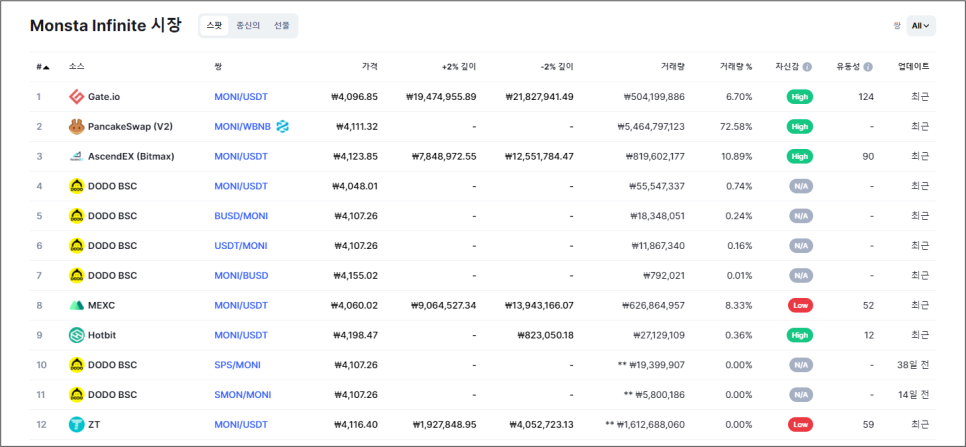The width and height of the screenshot is (966, 447).
Task: Switch to the 선물 tab
Action: coord(281,26)
